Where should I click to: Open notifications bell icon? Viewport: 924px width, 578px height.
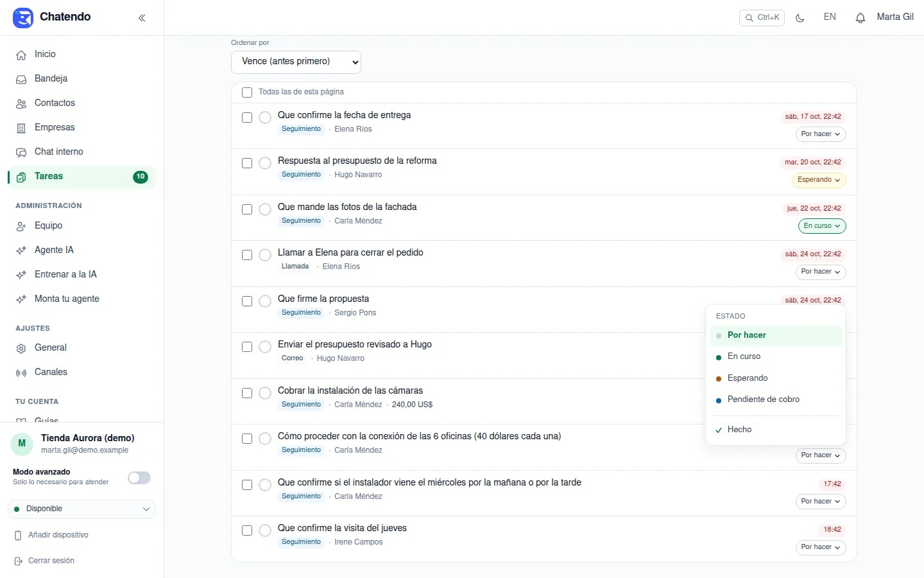(x=860, y=18)
